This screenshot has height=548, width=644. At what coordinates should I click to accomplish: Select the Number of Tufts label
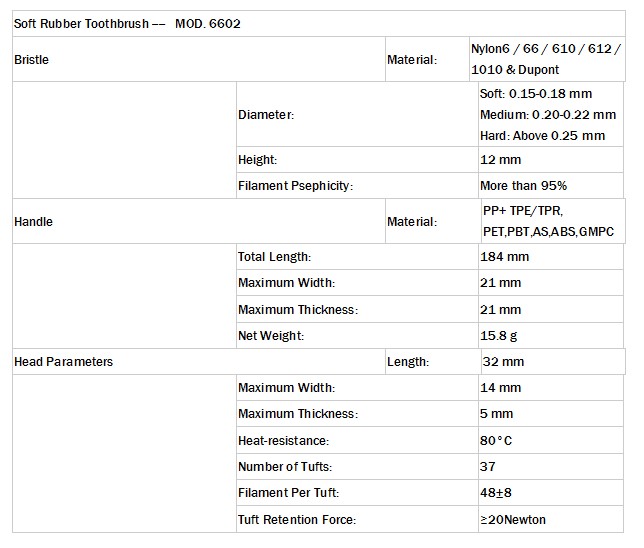click(285, 466)
